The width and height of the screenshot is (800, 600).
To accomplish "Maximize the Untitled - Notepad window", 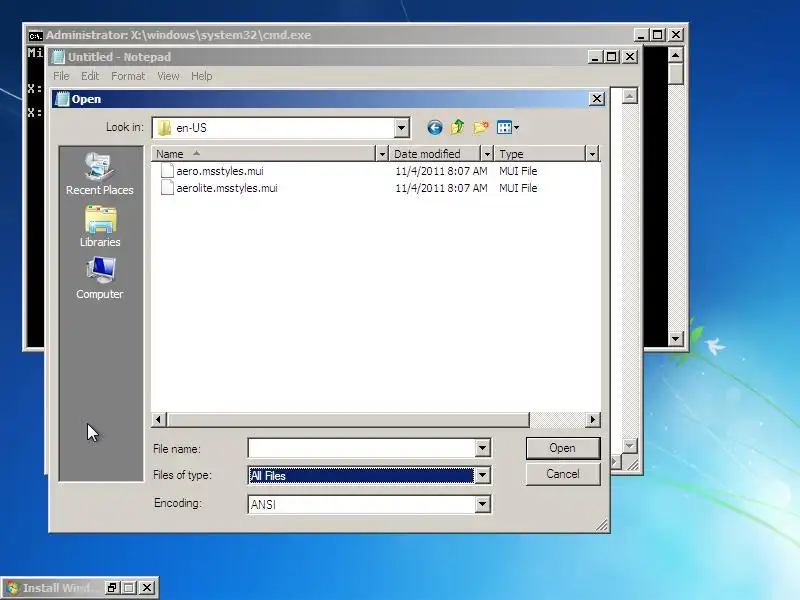I will [611, 57].
